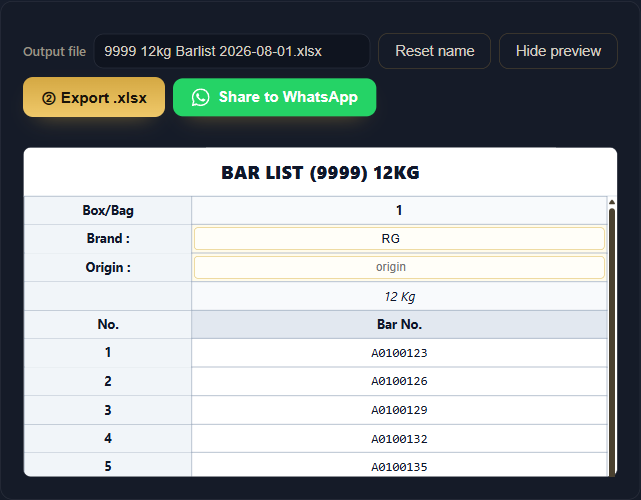This screenshot has width=641, height=500.
Task: Click the Bar No. column header
Action: 399,325
